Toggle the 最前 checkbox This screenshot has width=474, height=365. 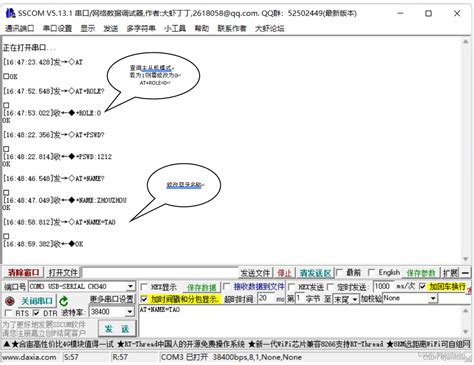tap(339, 272)
